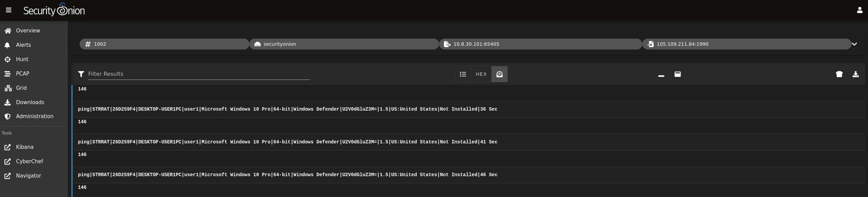Open the Hunt page
Viewport: 868px width, 197px height.
[x=34, y=59]
